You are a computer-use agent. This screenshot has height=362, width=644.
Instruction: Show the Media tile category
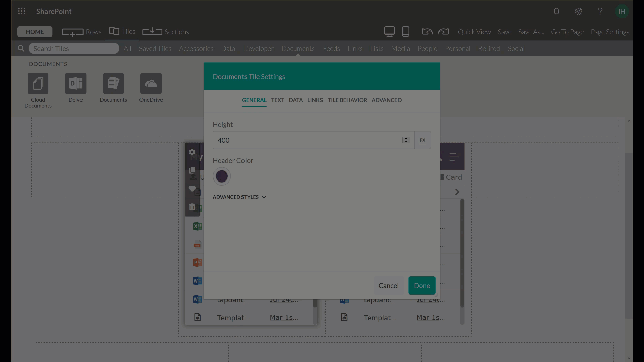[400, 49]
